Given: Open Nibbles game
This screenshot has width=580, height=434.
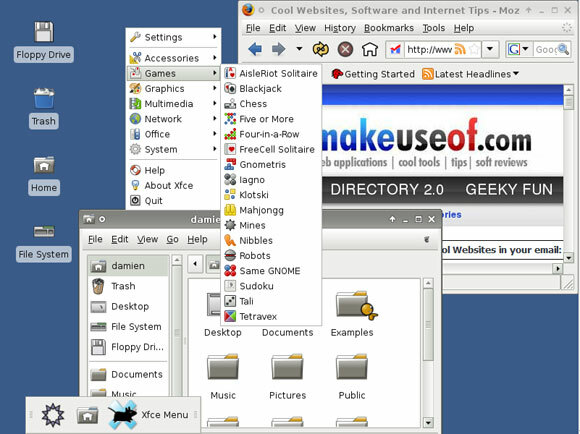Looking at the screenshot, I should (271, 240).
